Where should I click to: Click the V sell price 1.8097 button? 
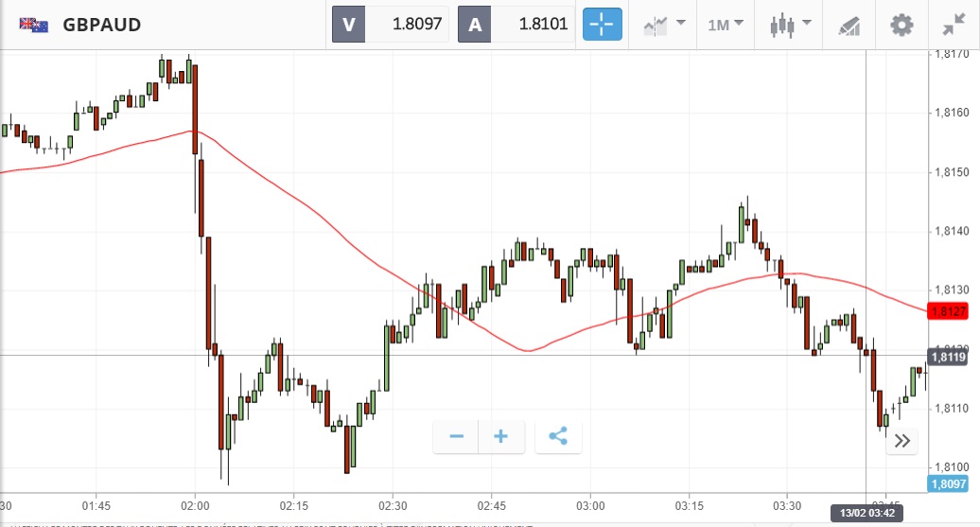point(390,25)
